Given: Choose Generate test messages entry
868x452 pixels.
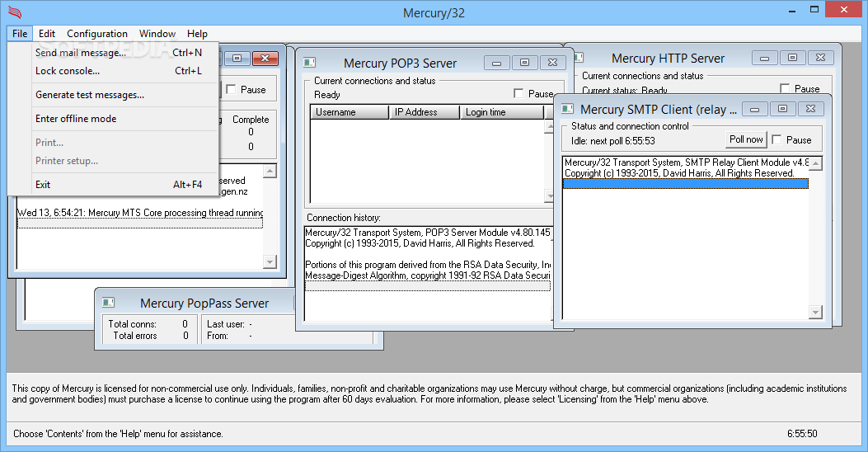Looking at the screenshot, I should (119, 95).
